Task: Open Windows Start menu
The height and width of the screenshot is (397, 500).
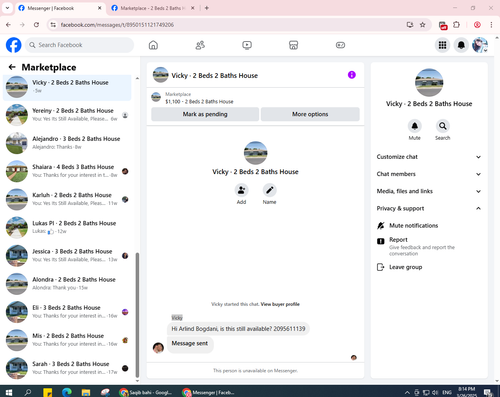Action: point(9,392)
